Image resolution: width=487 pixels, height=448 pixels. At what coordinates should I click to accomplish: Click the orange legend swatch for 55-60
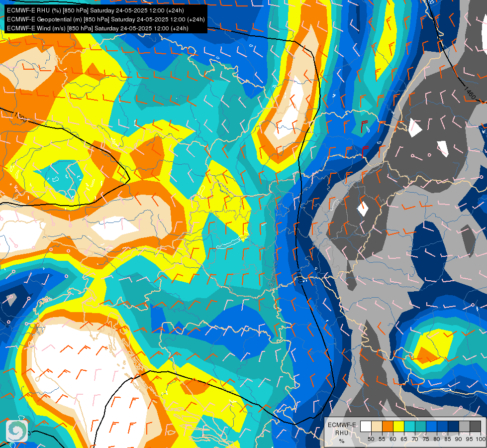(388, 426)
